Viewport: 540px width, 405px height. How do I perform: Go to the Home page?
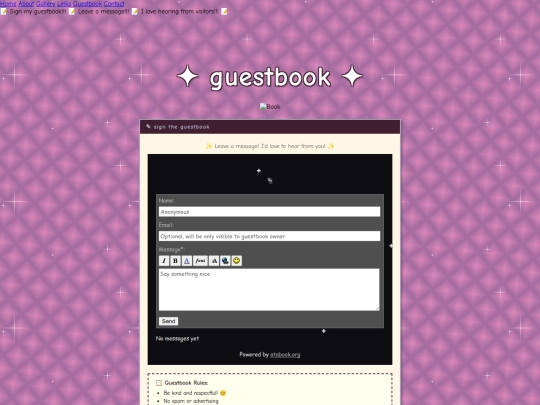8,4
